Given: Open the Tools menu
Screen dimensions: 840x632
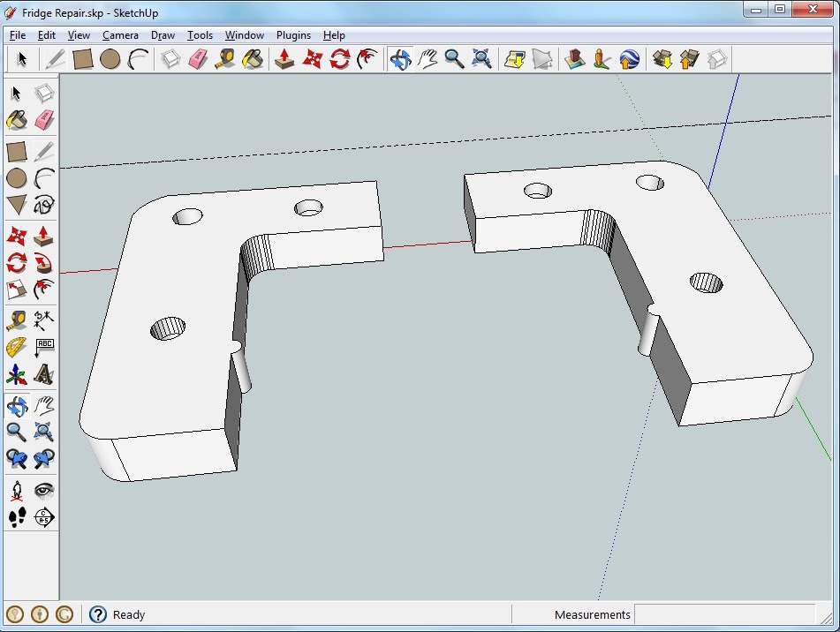Looking at the screenshot, I should click(x=200, y=35).
